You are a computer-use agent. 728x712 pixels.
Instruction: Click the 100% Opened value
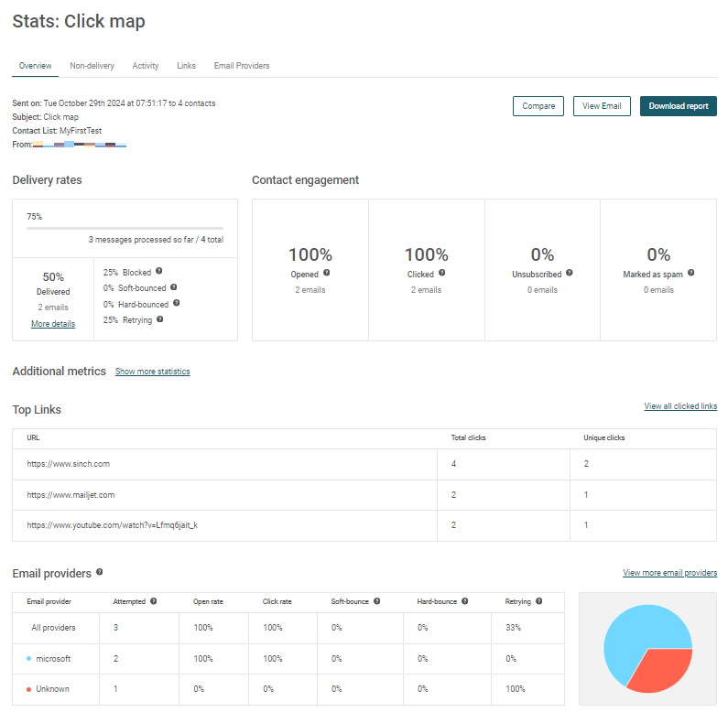(310, 254)
